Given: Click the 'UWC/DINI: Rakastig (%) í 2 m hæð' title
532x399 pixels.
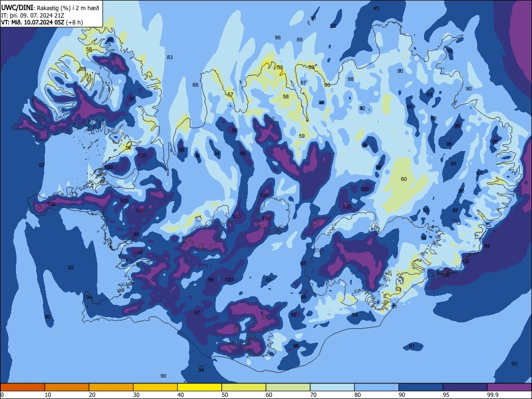Looking at the screenshot, I should coord(50,8).
